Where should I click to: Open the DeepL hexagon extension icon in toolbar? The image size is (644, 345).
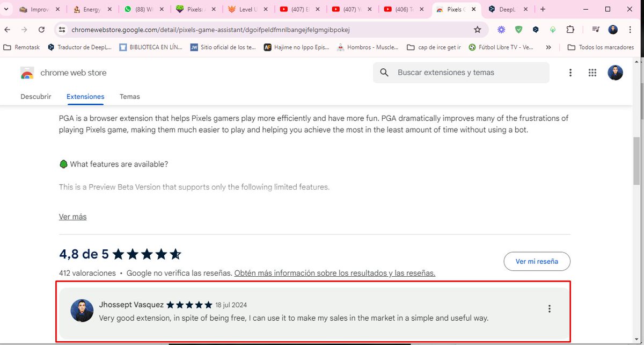(x=536, y=30)
